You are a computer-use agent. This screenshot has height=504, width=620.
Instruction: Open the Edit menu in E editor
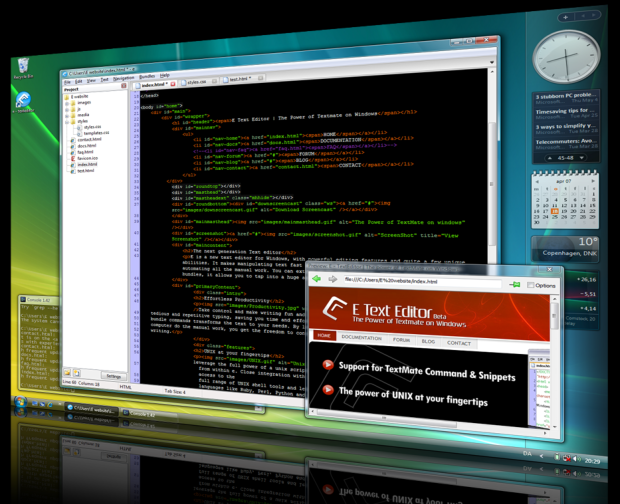pyautogui.click(x=79, y=81)
